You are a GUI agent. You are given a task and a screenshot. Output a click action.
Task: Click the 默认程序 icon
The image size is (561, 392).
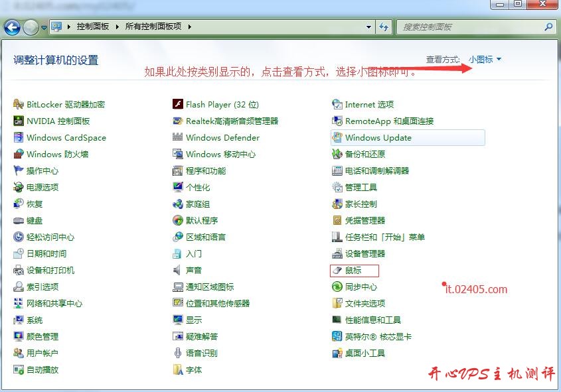[178, 220]
